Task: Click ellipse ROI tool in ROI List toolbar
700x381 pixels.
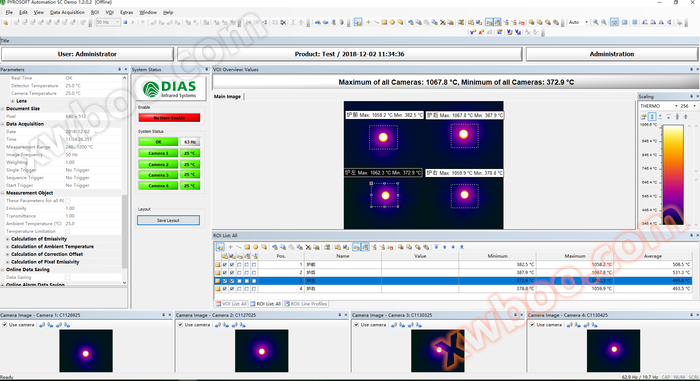Action: click(x=255, y=247)
